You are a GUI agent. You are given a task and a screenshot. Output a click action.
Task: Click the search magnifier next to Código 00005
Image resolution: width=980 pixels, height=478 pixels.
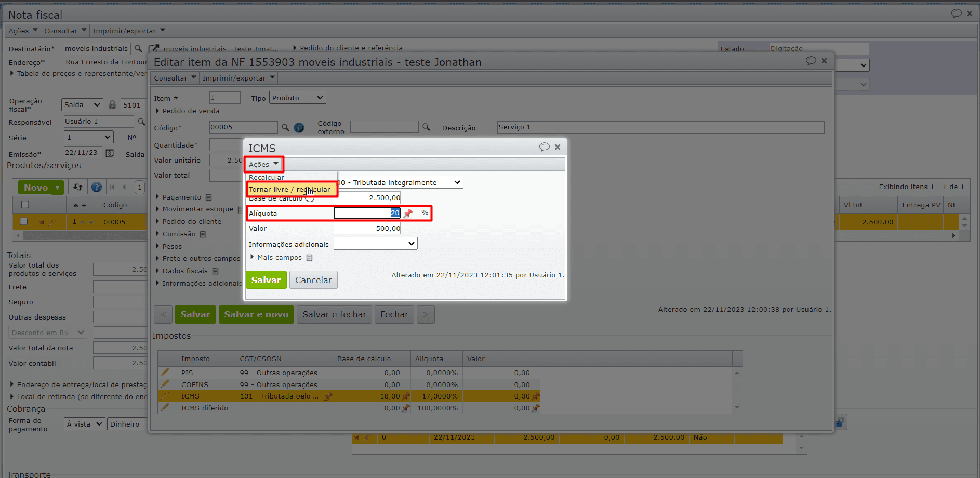[x=285, y=127]
